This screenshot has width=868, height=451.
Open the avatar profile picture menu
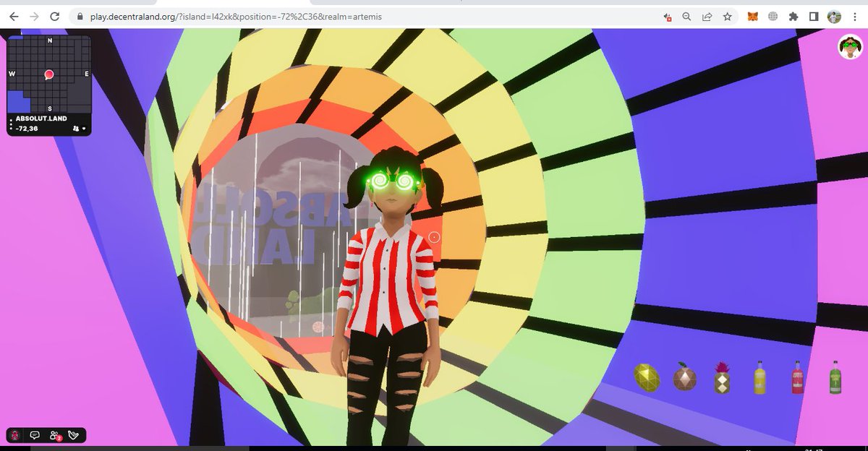coord(851,47)
